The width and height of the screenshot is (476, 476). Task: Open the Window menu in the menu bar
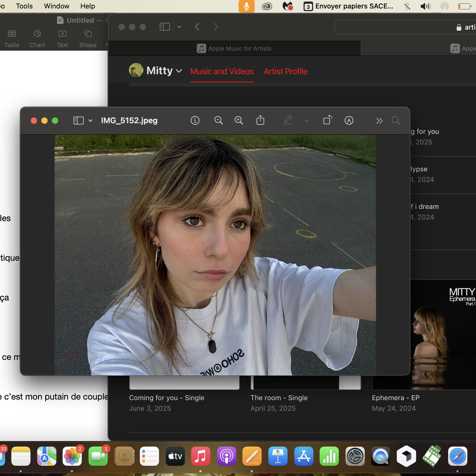[56, 6]
